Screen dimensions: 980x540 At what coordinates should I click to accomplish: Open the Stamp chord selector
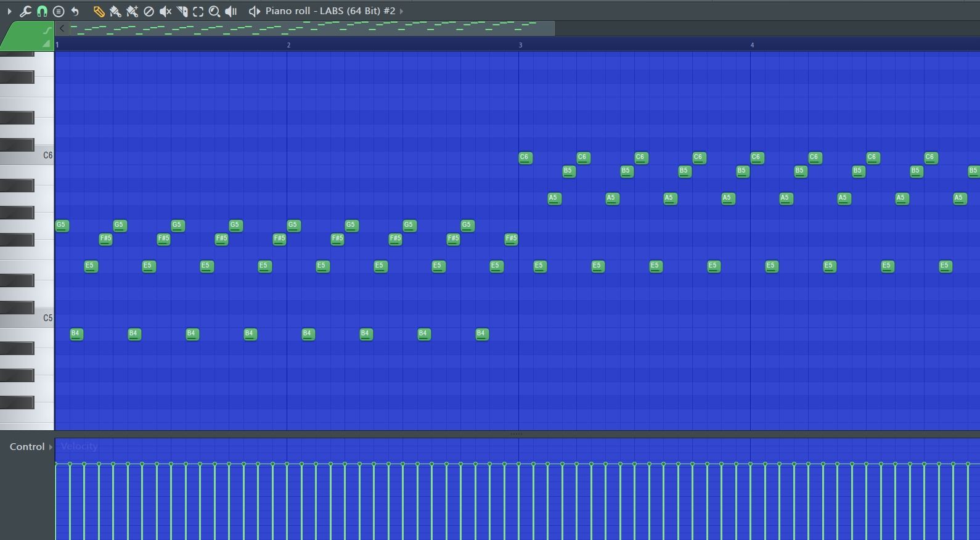[x=59, y=11]
